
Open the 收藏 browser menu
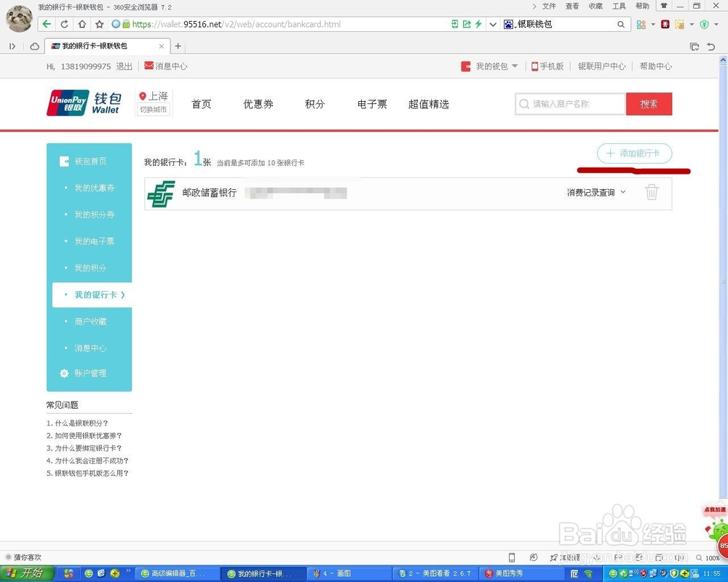coord(596,6)
